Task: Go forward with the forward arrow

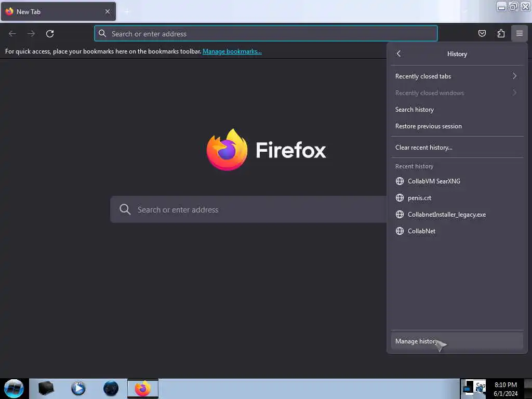Action: 31,34
